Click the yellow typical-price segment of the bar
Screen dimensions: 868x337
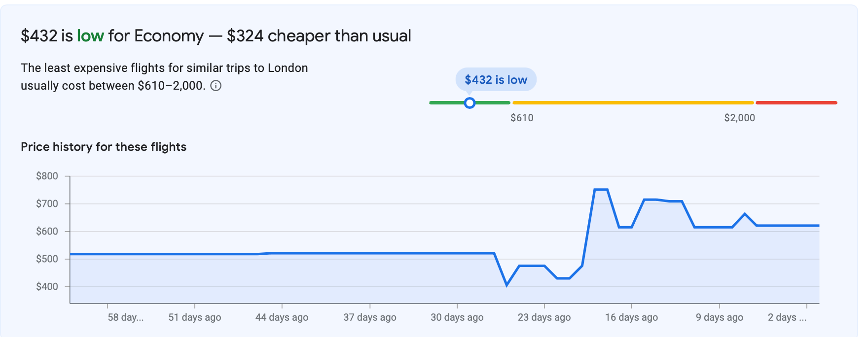tap(633, 102)
